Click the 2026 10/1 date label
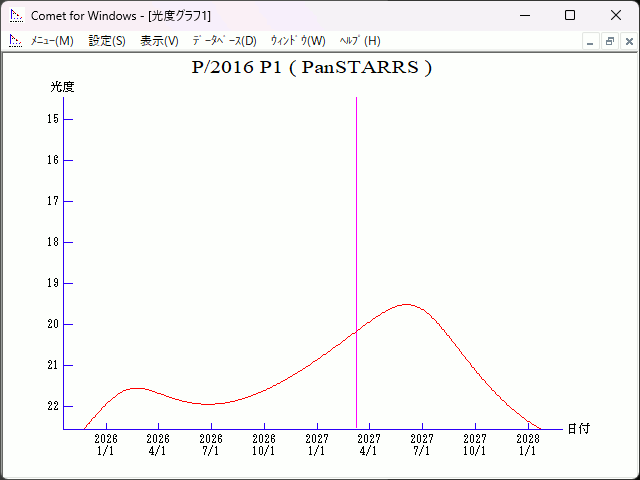 (x=264, y=445)
